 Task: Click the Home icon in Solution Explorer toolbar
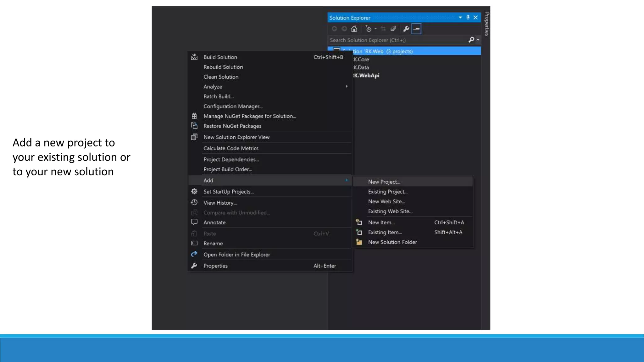click(x=354, y=29)
